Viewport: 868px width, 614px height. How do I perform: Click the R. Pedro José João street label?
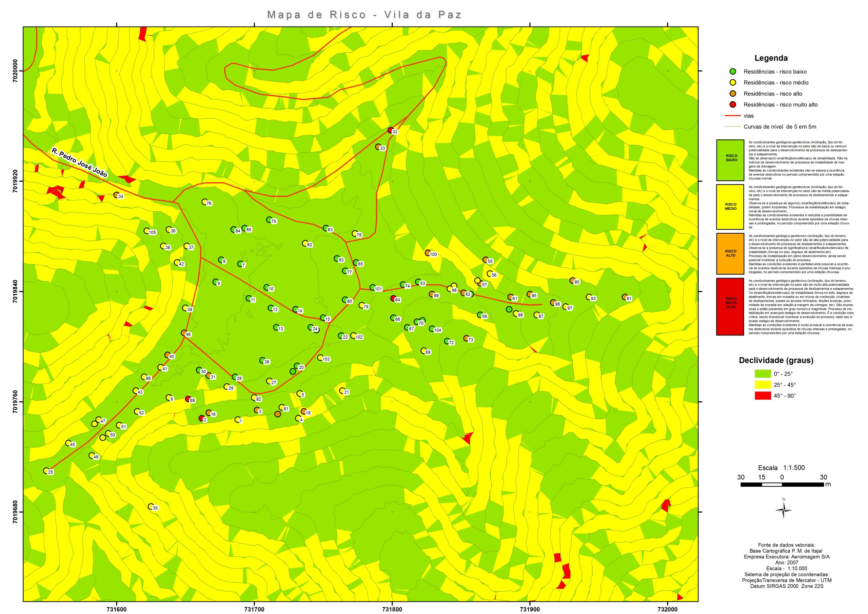pos(79,163)
